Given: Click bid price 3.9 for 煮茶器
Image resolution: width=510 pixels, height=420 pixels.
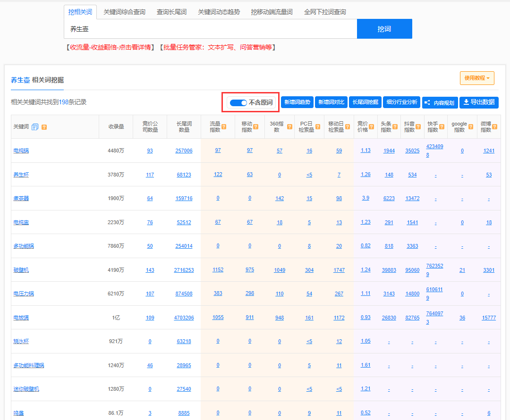Looking at the screenshot, I should (365, 198).
